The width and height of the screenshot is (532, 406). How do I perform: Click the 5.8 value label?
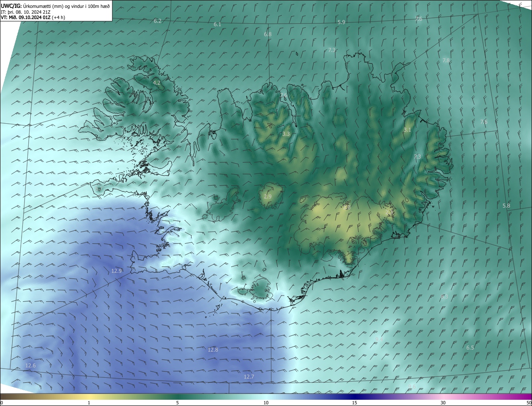(x=506, y=205)
